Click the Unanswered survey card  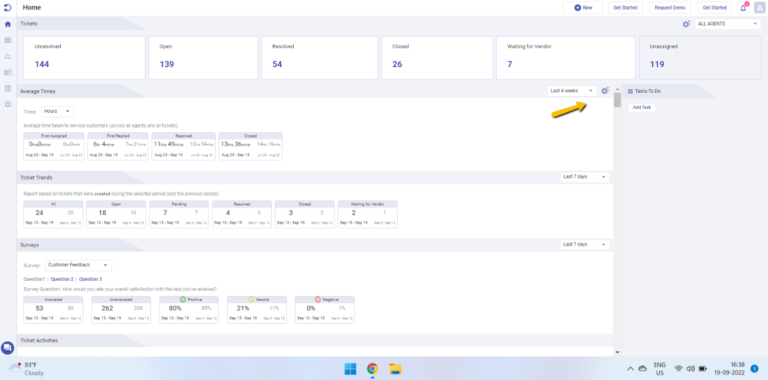pyautogui.click(x=121, y=309)
